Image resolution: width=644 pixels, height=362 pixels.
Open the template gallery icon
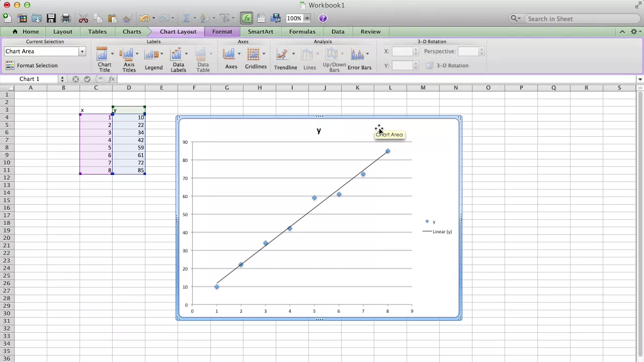(22, 18)
